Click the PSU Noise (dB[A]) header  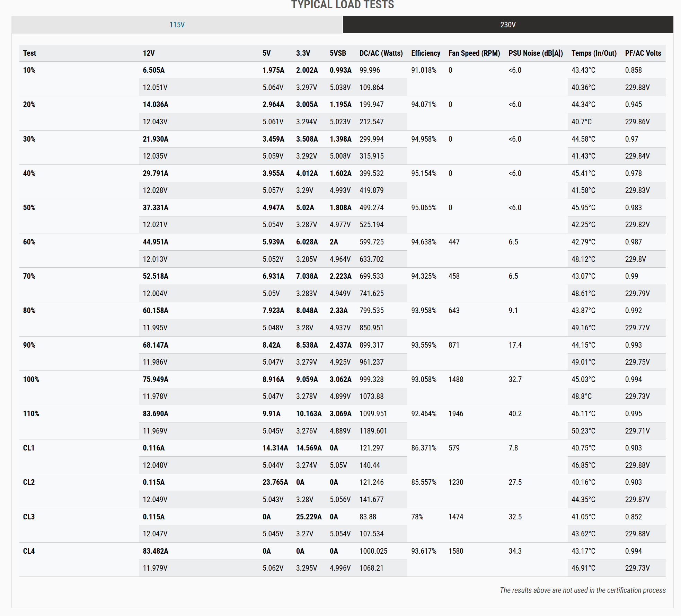click(535, 53)
